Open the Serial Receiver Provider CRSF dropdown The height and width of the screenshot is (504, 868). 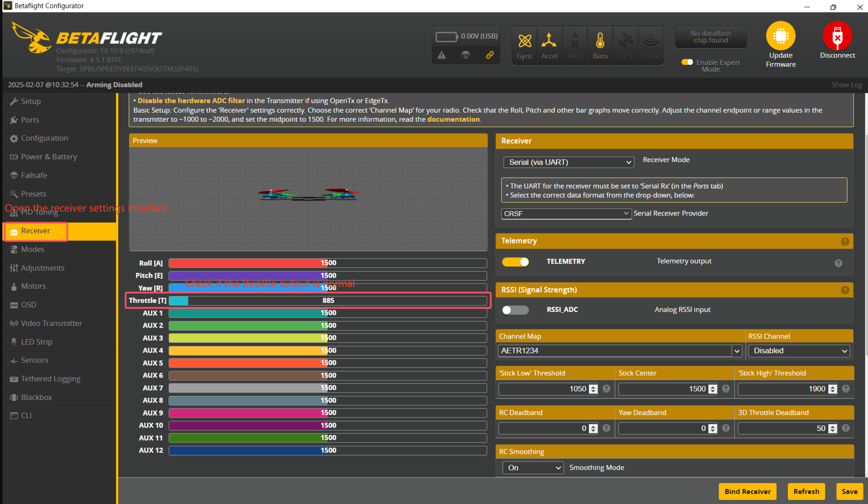566,214
